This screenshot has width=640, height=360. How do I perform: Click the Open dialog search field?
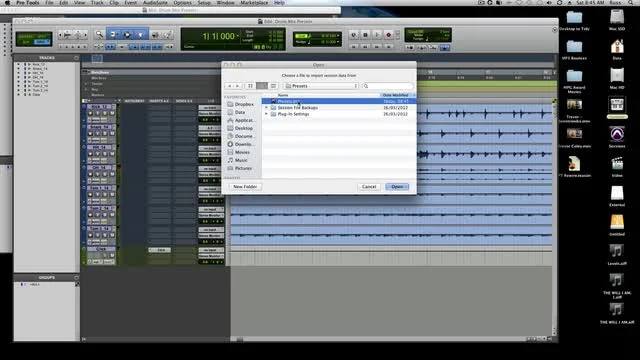[387, 86]
